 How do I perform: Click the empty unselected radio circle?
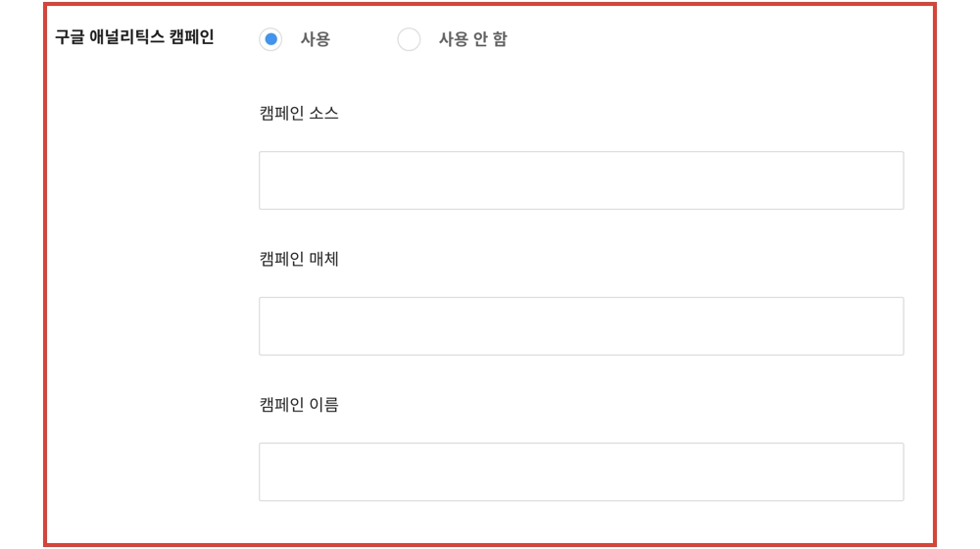click(x=409, y=39)
